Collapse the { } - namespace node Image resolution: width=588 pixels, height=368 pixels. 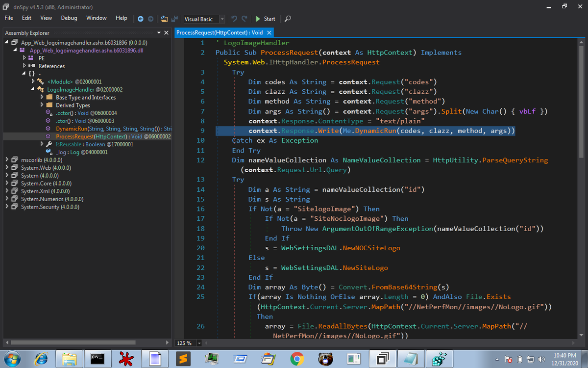[24, 74]
